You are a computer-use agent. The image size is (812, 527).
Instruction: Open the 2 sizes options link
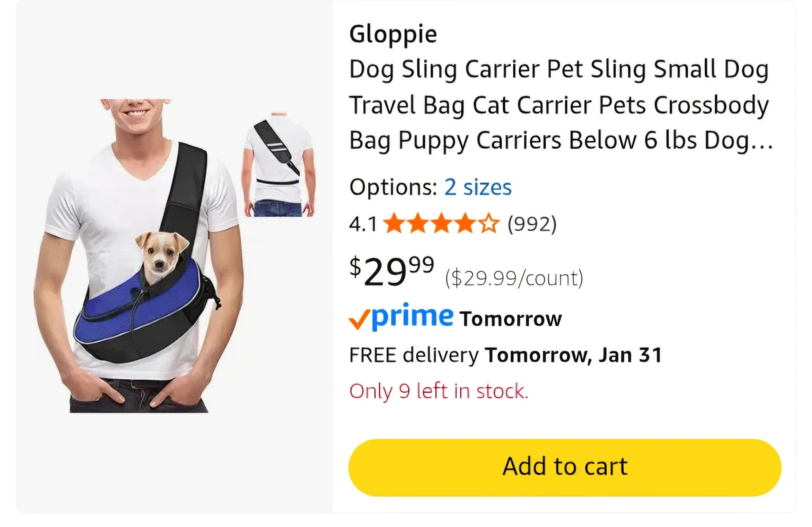[x=478, y=187]
